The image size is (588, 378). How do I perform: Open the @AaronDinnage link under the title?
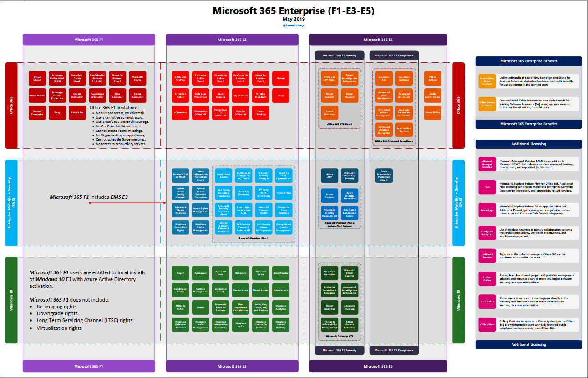(x=294, y=25)
